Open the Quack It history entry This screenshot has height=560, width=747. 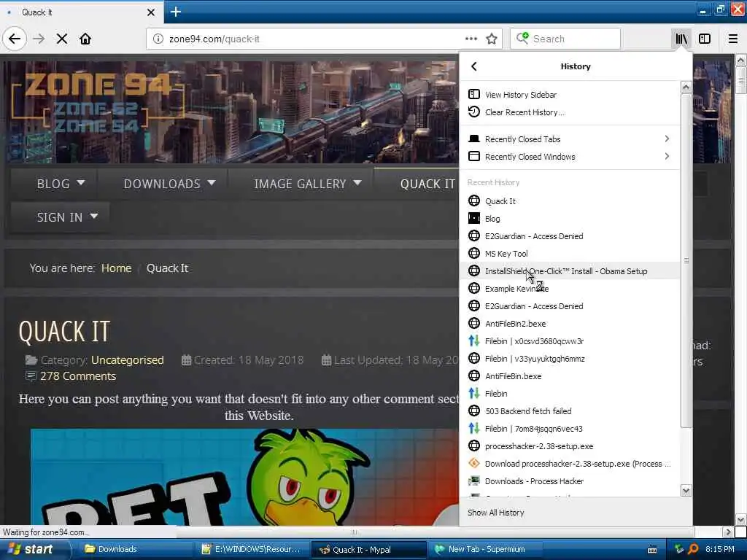pyautogui.click(x=570, y=201)
